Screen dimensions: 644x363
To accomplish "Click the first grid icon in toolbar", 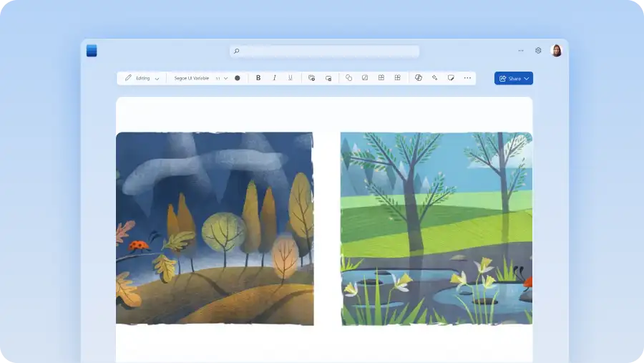I will point(381,78).
